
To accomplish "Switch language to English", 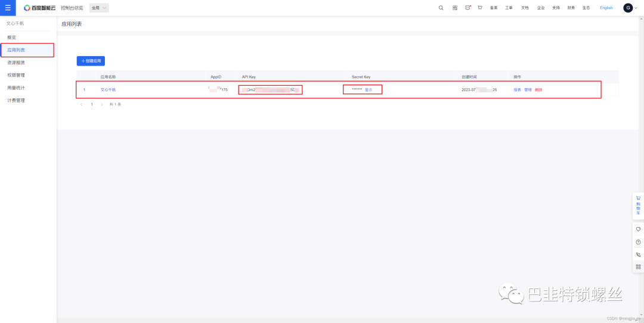I will [606, 8].
